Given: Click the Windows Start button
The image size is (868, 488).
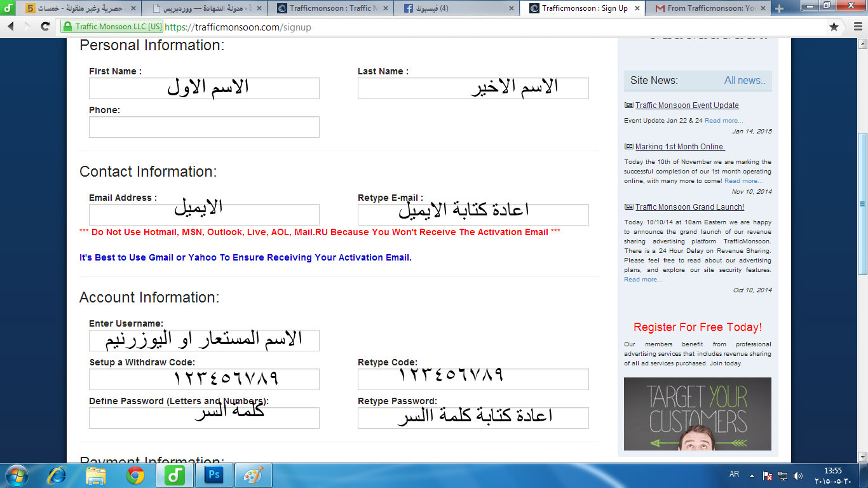Looking at the screenshot, I should (x=15, y=475).
